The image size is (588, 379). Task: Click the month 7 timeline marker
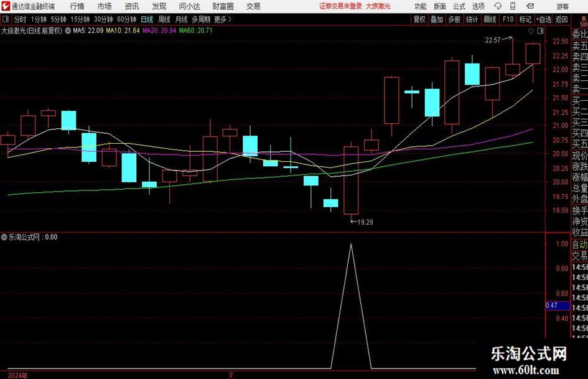231,375
